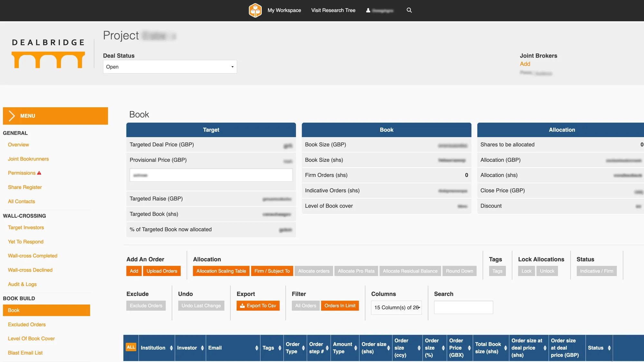Open Target Investors in sidebar

click(x=26, y=227)
